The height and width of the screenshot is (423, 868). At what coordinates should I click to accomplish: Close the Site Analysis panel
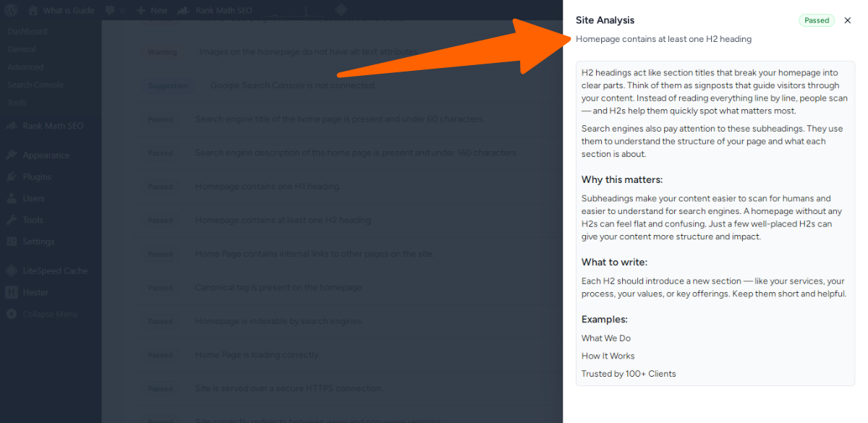point(848,20)
